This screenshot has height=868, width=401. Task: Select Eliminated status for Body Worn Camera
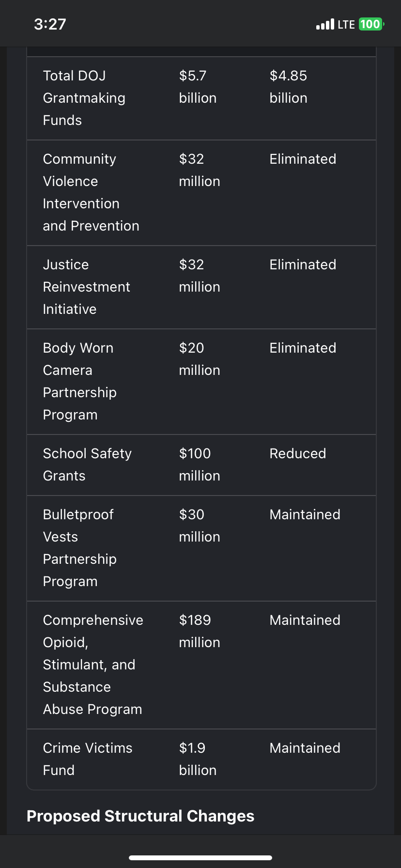click(303, 348)
